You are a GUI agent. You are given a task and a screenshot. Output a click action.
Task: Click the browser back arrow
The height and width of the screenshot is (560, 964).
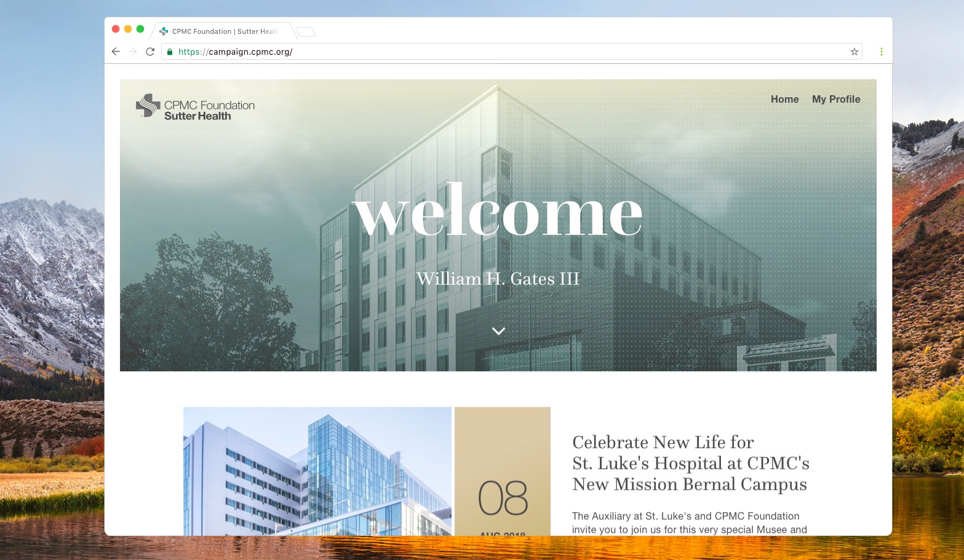tap(116, 52)
